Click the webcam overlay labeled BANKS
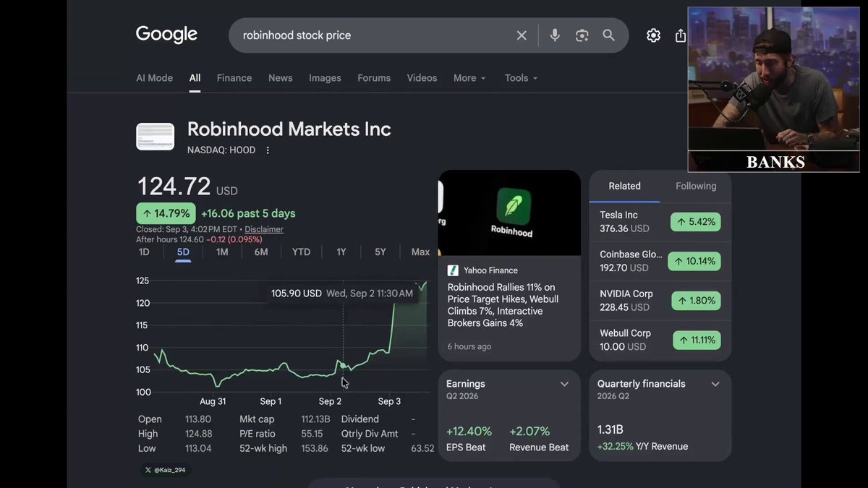Screen dimensions: 868x488 (773, 90)
